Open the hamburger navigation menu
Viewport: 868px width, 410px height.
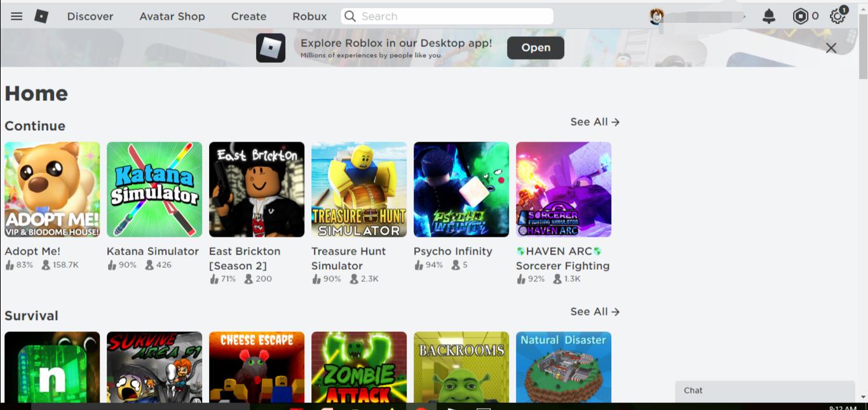17,17
